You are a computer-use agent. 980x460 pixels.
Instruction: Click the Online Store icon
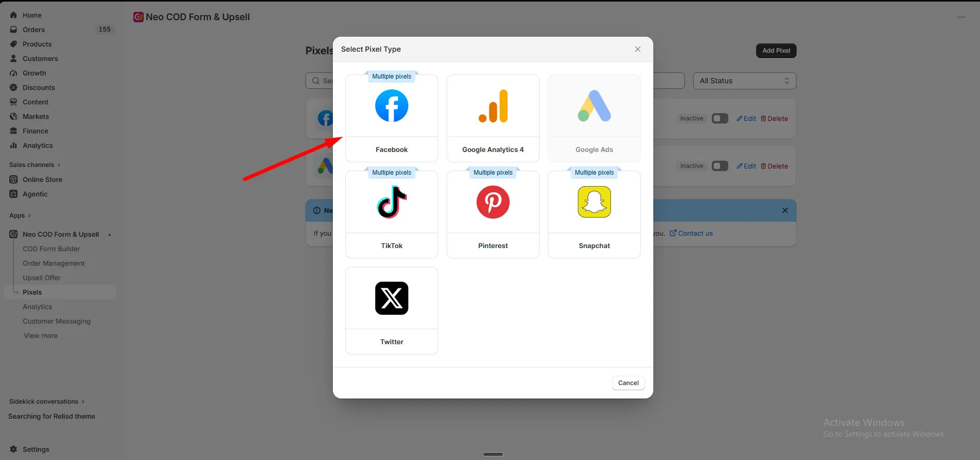(x=13, y=179)
